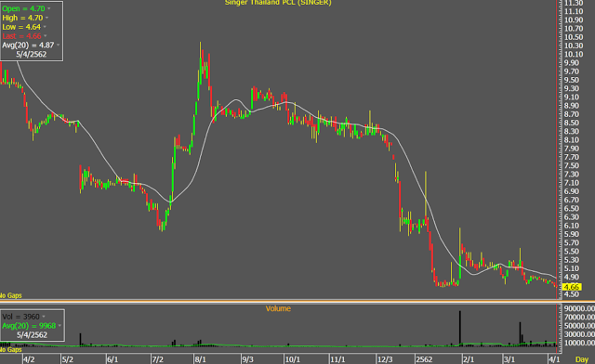The width and height of the screenshot is (595, 364).
Task: Click the green Avg(20) = 9968 text
Action: point(29,326)
